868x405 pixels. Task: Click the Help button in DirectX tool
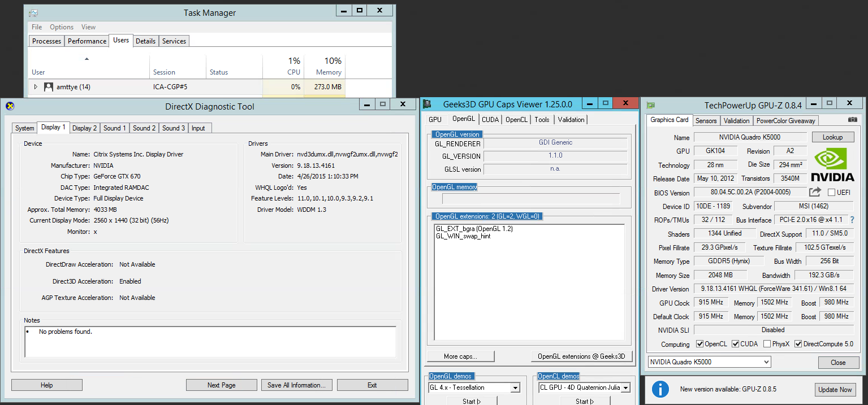47,385
